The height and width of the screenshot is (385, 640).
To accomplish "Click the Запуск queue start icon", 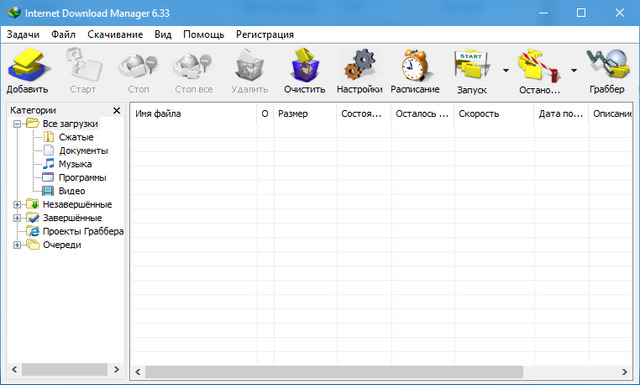I will (x=471, y=65).
